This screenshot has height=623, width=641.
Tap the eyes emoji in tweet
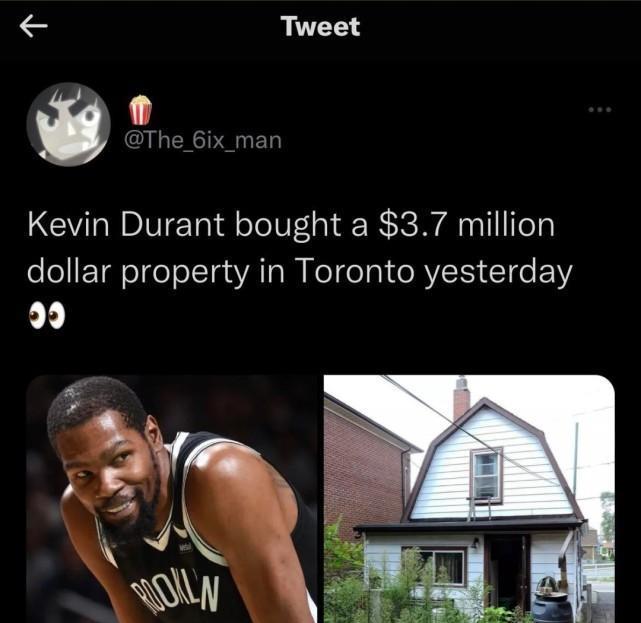[x=47, y=316]
